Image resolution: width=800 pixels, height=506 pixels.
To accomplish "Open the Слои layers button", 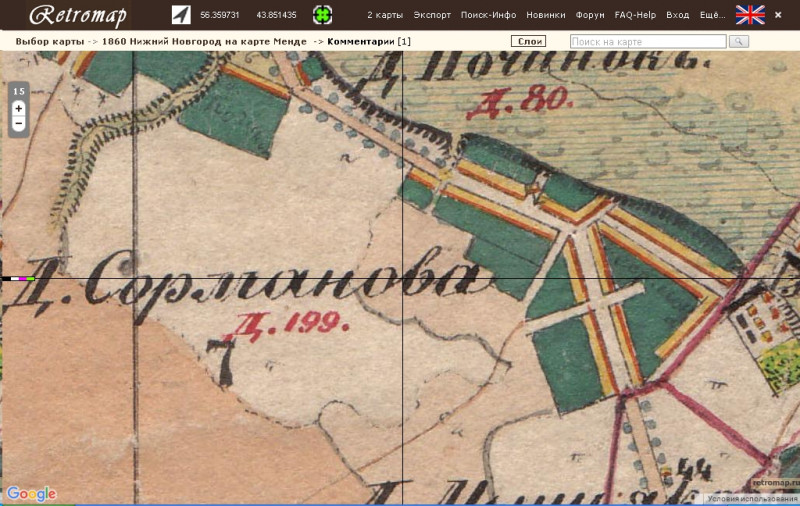I will point(529,41).
